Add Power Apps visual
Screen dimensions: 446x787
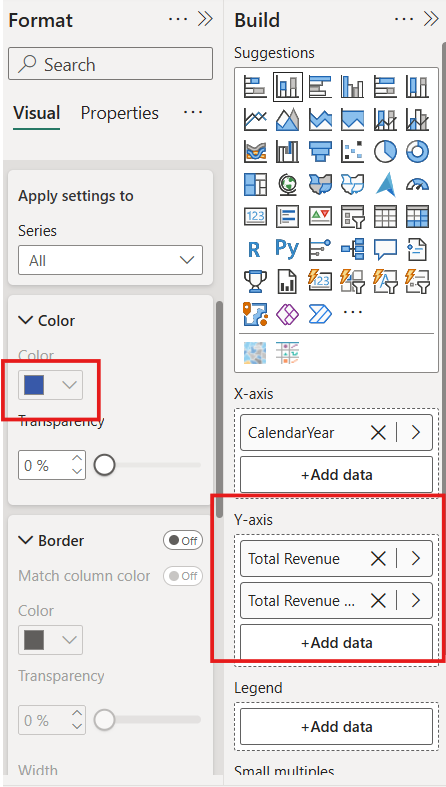pyautogui.click(x=288, y=314)
